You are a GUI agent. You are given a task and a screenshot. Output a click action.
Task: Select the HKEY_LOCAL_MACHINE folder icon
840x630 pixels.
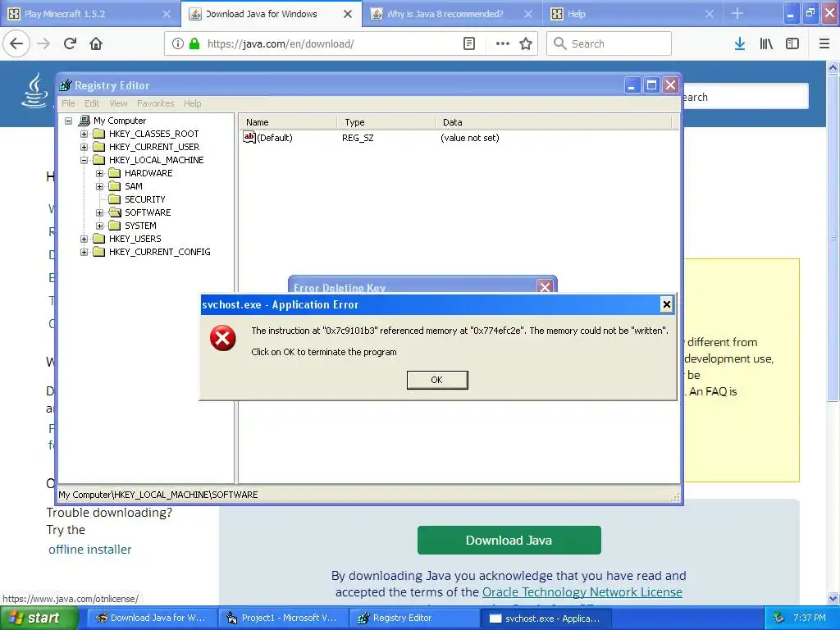tap(99, 160)
